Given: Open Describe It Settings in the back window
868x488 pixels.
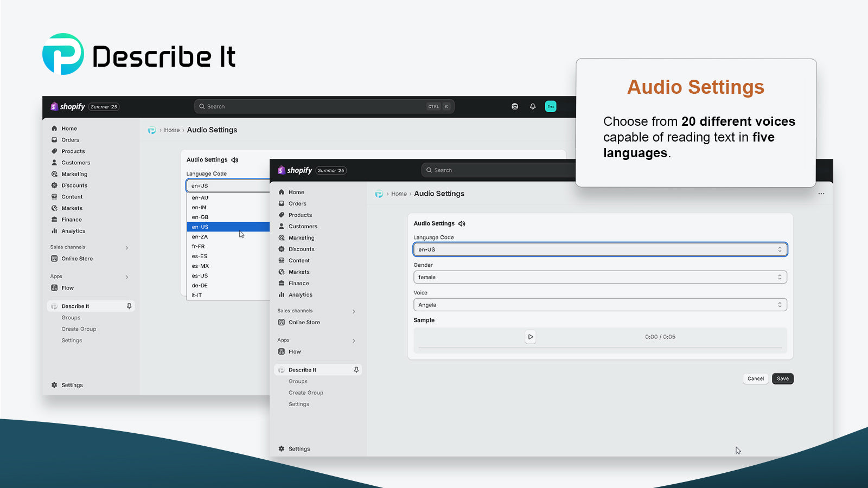Looking at the screenshot, I should tap(72, 341).
